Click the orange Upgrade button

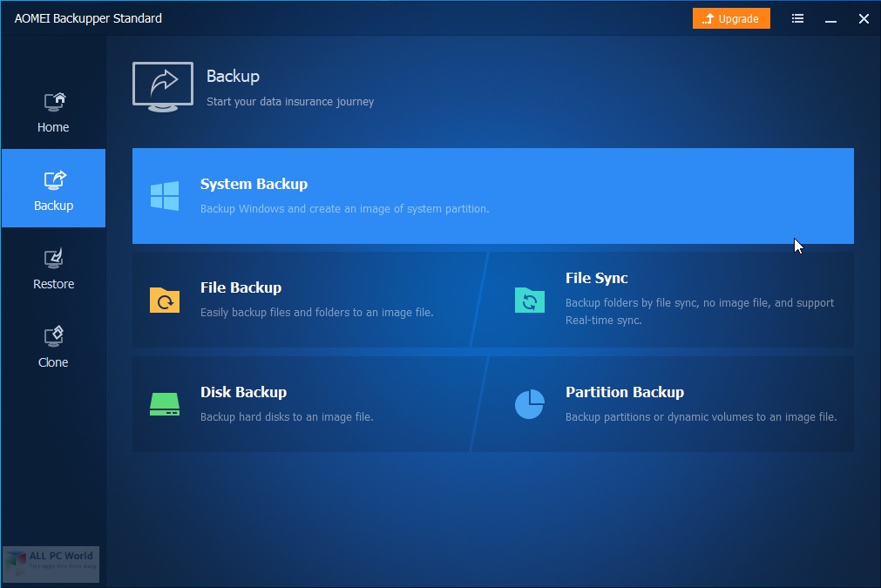click(731, 18)
